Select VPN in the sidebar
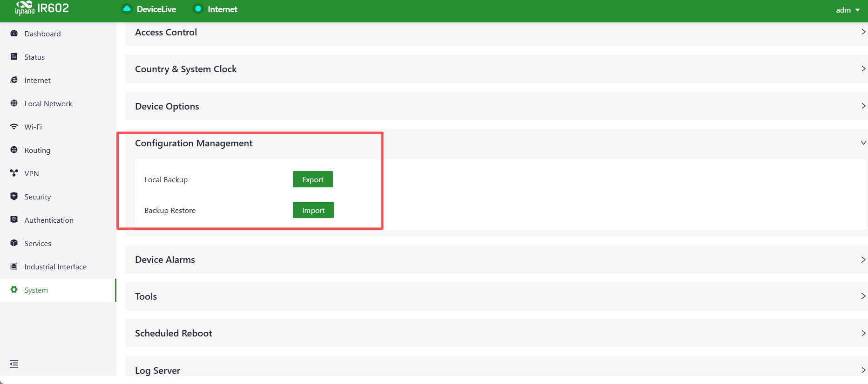 pos(58,173)
